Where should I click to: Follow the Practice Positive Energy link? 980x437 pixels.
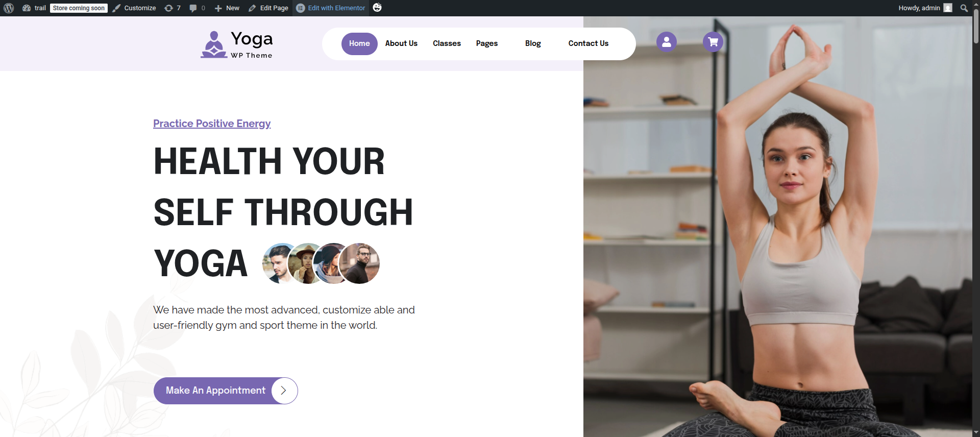[212, 124]
